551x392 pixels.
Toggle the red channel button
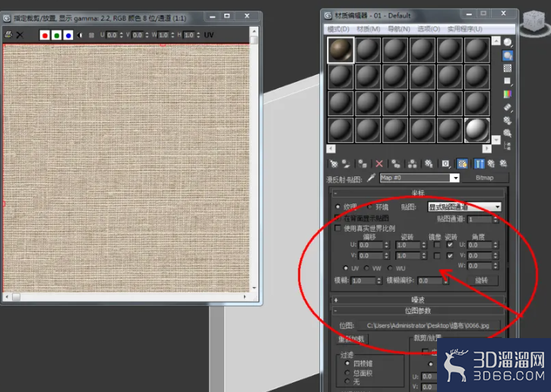(45, 35)
